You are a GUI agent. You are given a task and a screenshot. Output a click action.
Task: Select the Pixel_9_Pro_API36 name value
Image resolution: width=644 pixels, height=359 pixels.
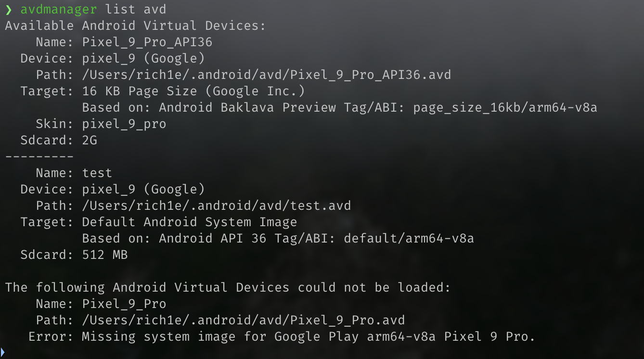point(147,42)
